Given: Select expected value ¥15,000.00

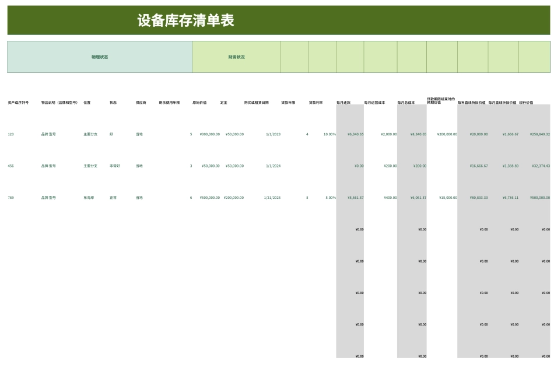Looking at the screenshot, I should [x=448, y=198].
